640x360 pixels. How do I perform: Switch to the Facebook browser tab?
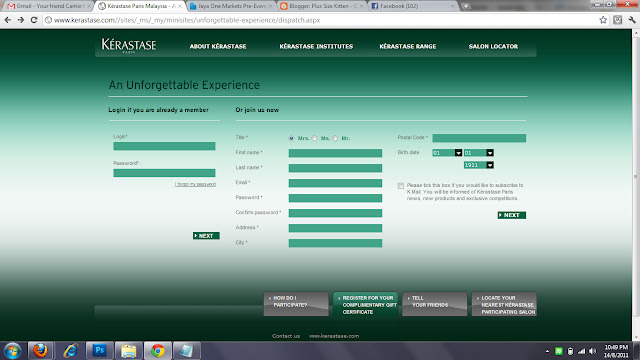(x=412, y=6)
